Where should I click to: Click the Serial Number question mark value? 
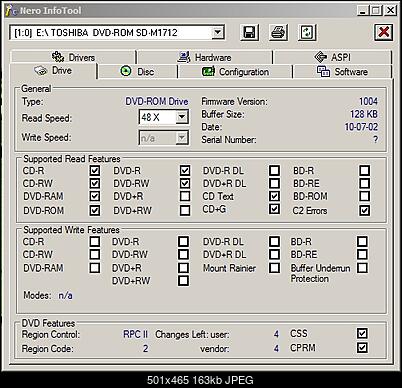click(x=375, y=139)
